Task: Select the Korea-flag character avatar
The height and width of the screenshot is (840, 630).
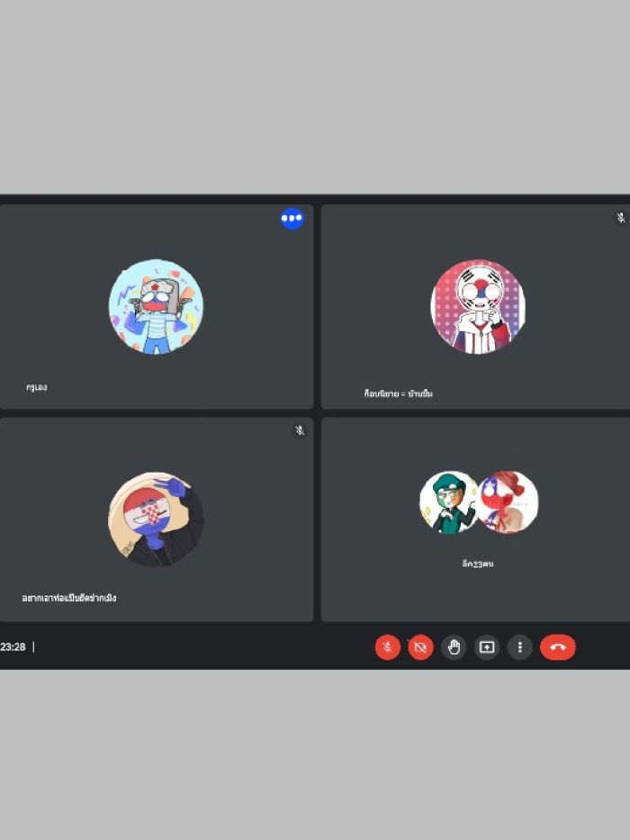Action: pos(478,307)
